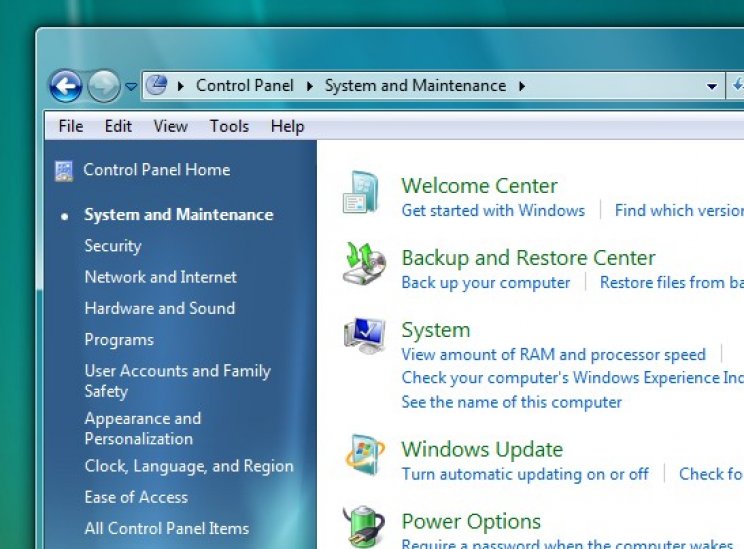The width and height of the screenshot is (744, 549).
Task: Open the recent pages dropdown arrow
Action: coord(131,86)
